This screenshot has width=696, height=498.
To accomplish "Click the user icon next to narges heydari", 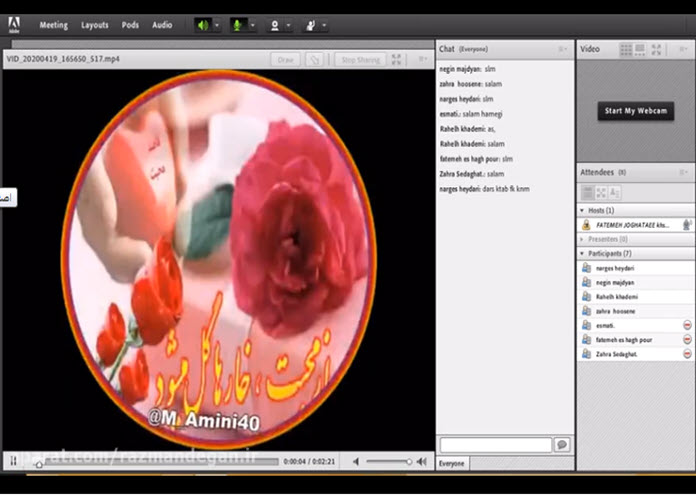I will (586, 268).
